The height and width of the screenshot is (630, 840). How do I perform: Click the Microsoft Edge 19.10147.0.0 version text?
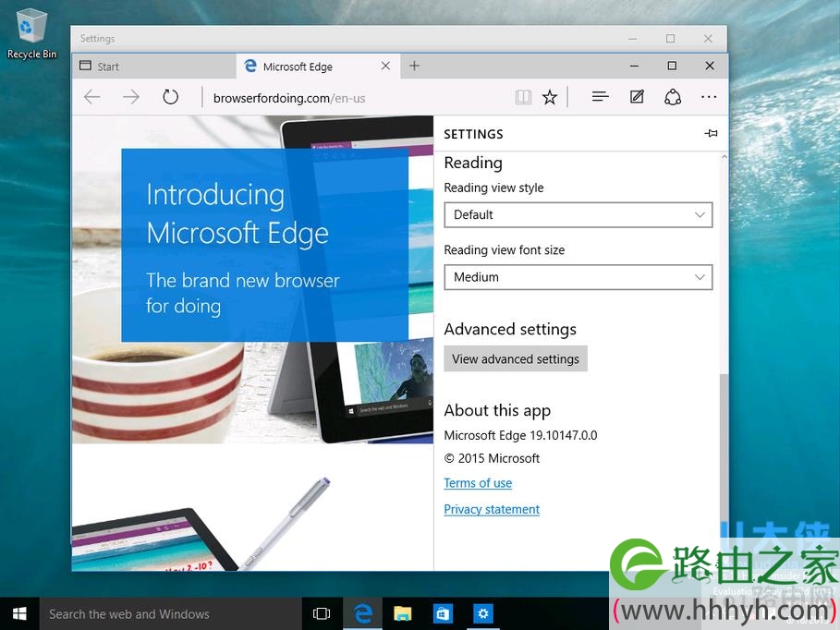(x=520, y=435)
